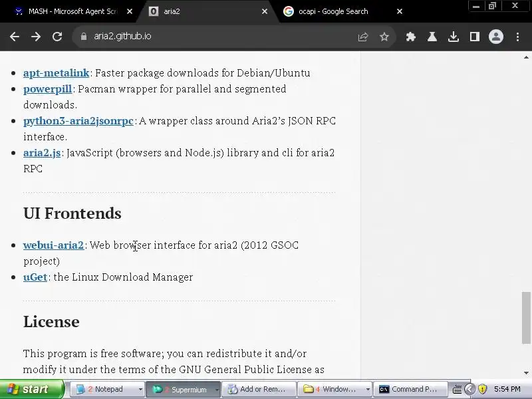Click the UI Frontends heading
The height and width of the screenshot is (399, 532).
(x=72, y=213)
